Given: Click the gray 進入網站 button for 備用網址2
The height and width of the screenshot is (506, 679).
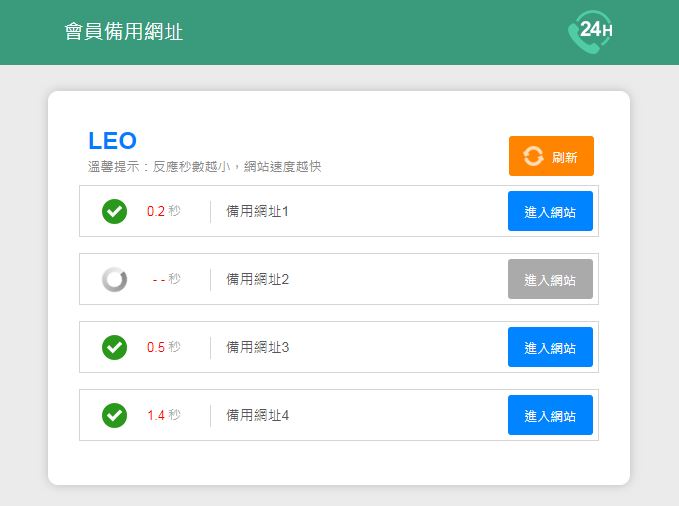Looking at the screenshot, I should (550, 279).
